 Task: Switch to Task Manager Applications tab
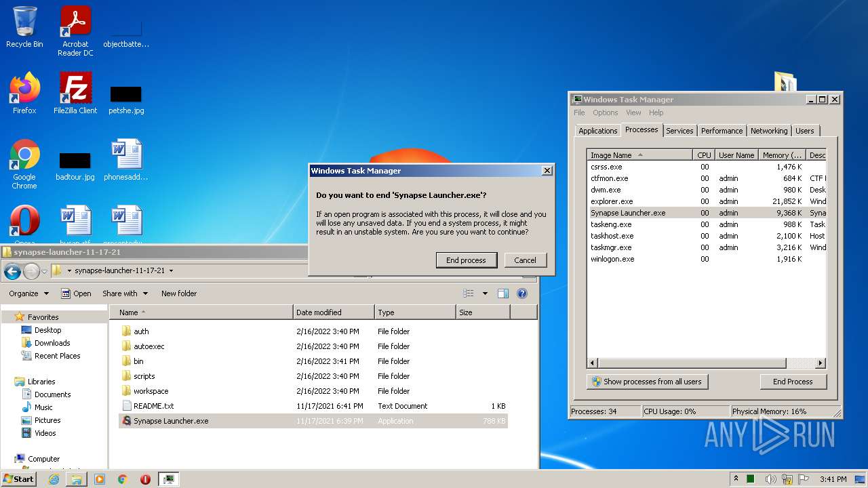pos(597,131)
